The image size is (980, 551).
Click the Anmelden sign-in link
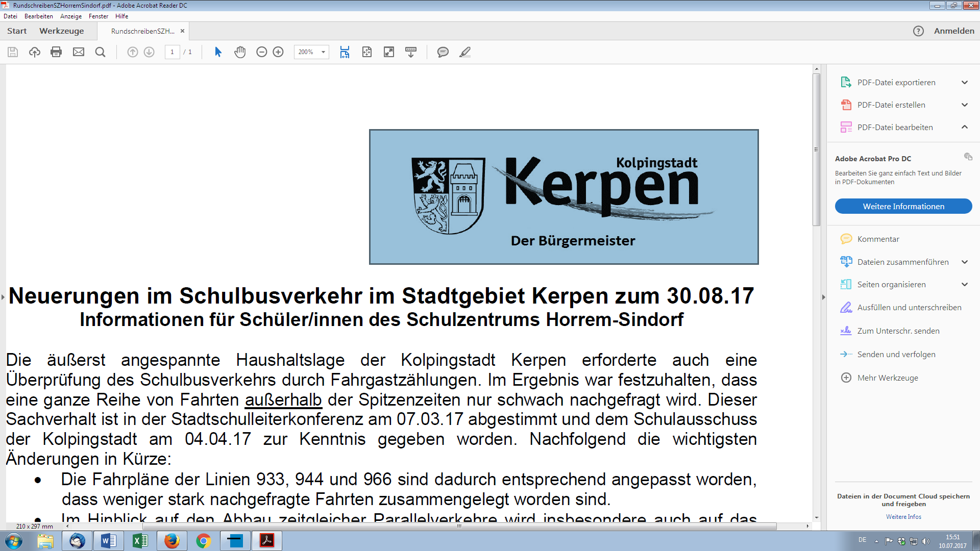coord(954,31)
